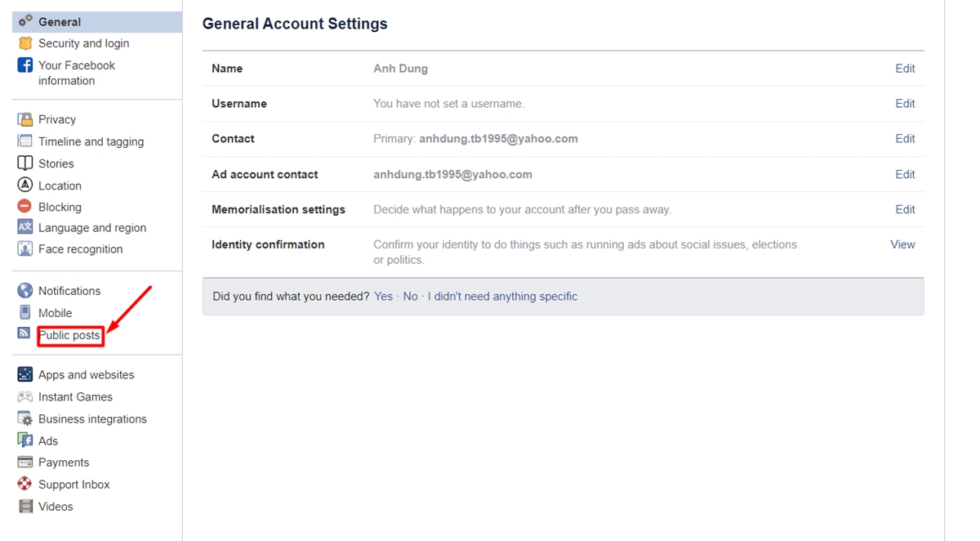The width and height of the screenshot is (980, 541).
Task: Go to Language and region settings
Action: coord(92,228)
